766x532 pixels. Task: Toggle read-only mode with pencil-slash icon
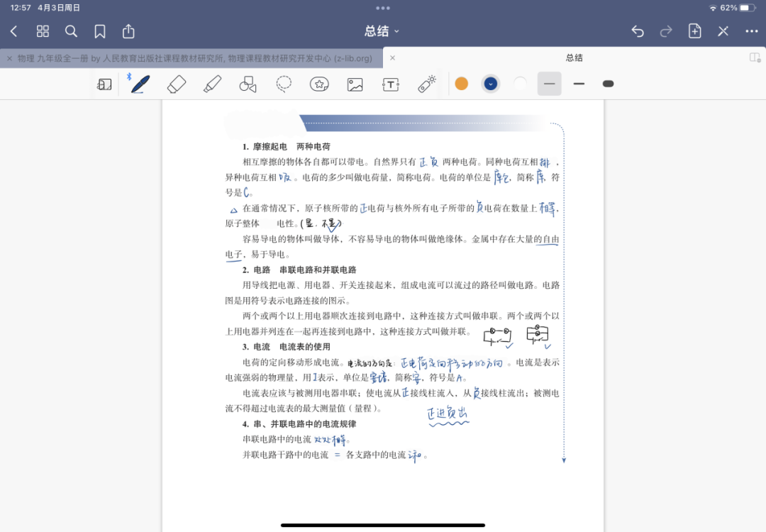tap(723, 31)
